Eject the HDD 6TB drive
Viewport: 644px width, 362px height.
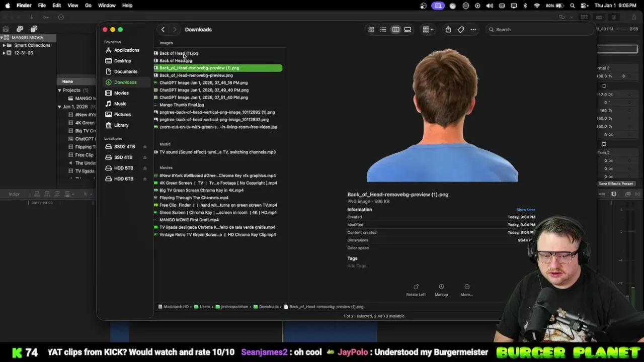145,179
